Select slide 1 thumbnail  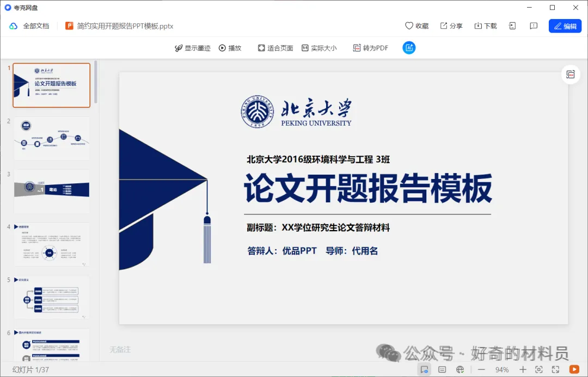(x=52, y=85)
